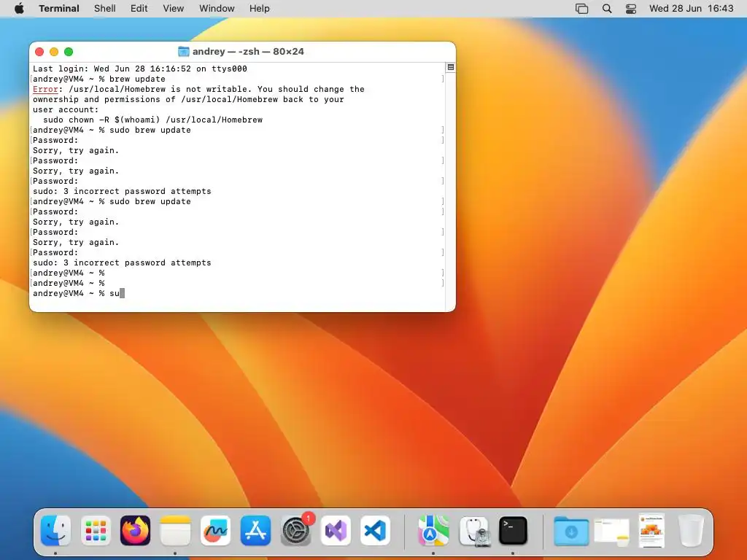Click the 'ownership and permissions of' line

(x=188, y=99)
